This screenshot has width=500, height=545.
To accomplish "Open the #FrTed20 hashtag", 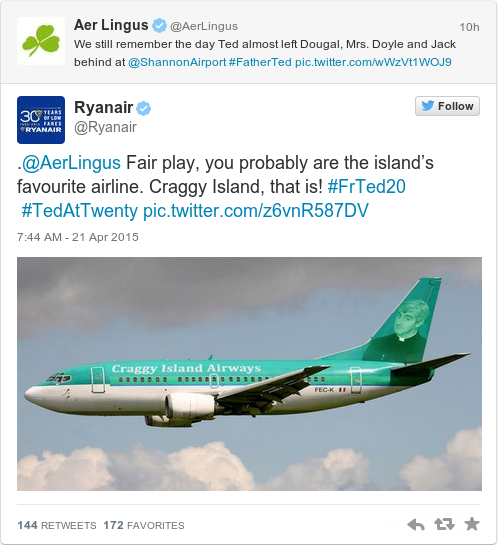I will [367, 186].
